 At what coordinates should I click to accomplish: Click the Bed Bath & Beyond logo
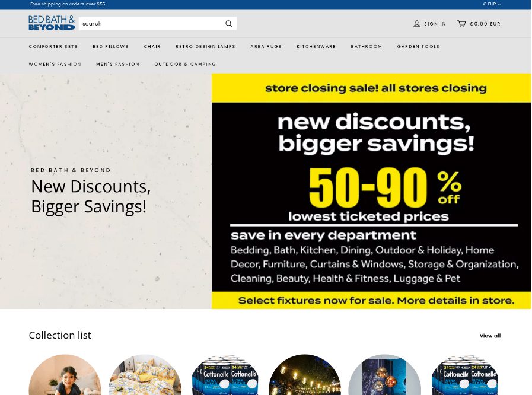pos(52,23)
